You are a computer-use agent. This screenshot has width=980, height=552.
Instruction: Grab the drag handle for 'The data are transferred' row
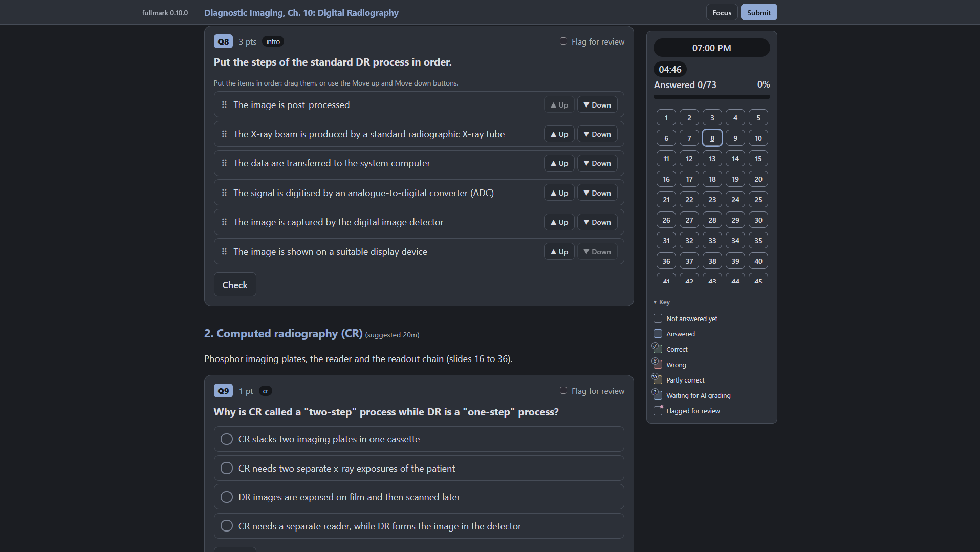(x=224, y=163)
